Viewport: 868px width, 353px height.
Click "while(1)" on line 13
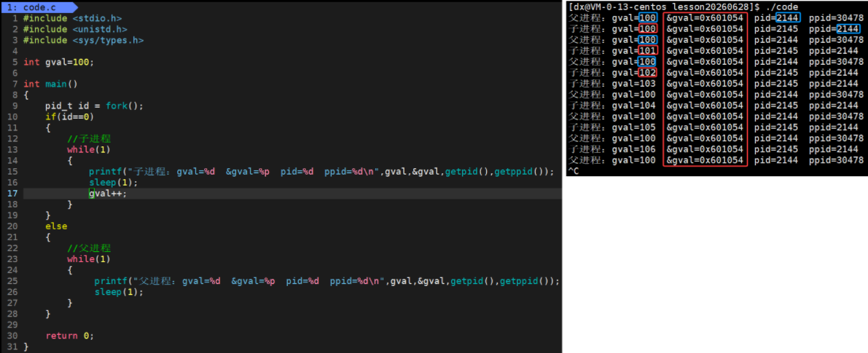point(89,150)
